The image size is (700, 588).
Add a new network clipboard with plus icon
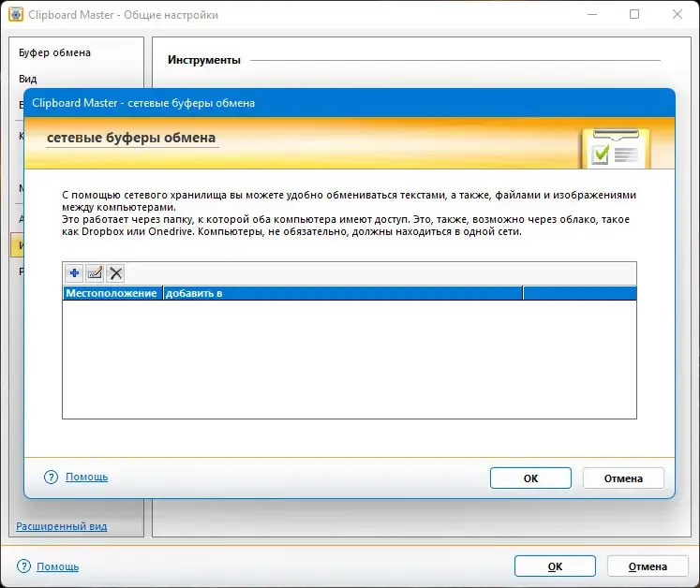coord(74,272)
